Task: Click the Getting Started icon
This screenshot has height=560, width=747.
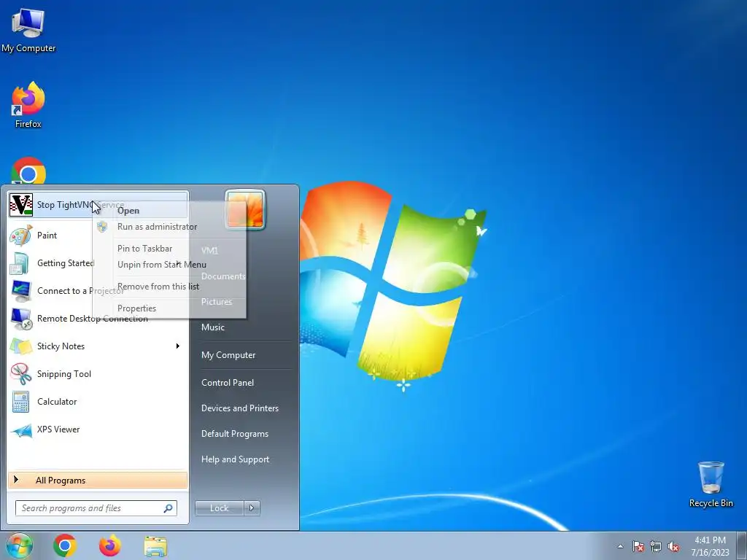Action: 20,263
